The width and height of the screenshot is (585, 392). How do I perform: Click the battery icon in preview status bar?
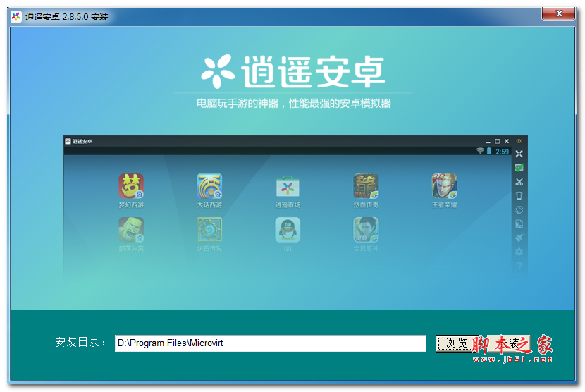click(x=489, y=151)
